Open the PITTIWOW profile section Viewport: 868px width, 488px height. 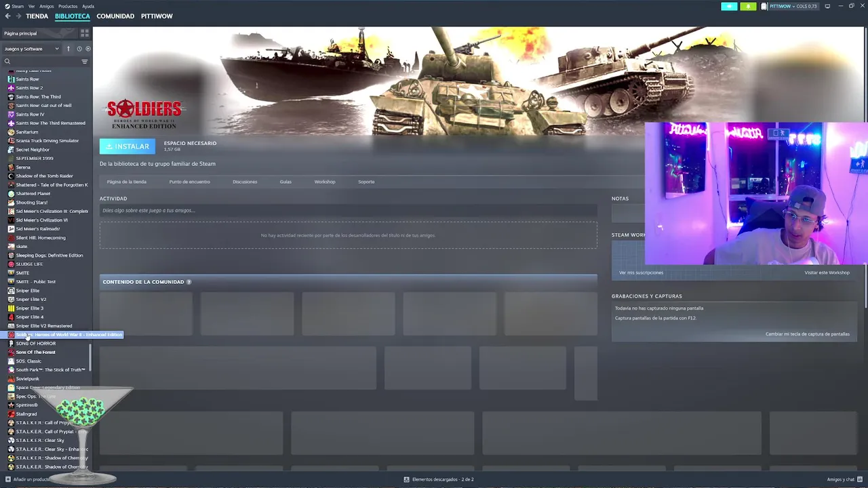tap(157, 16)
